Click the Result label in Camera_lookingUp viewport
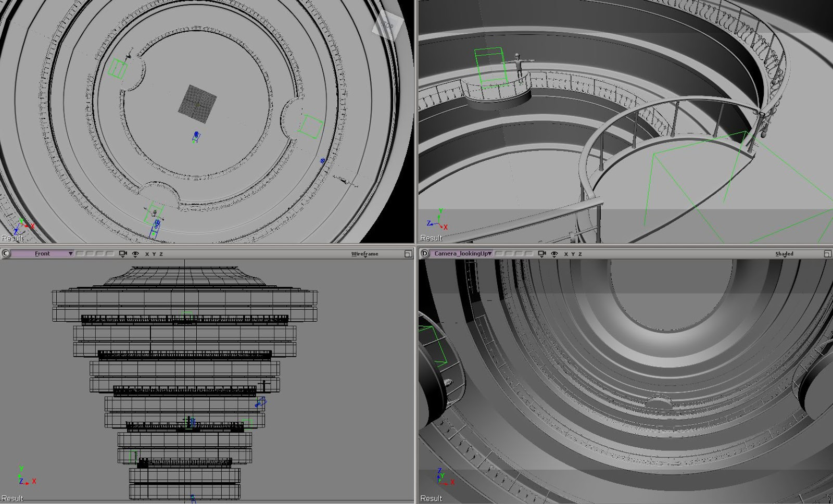Image resolution: width=833 pixels, height=504 pixels. 431,498
